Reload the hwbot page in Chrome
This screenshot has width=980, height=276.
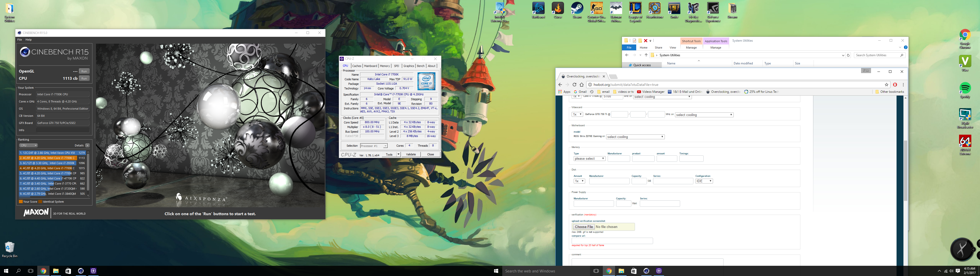[x=574, y=85]
